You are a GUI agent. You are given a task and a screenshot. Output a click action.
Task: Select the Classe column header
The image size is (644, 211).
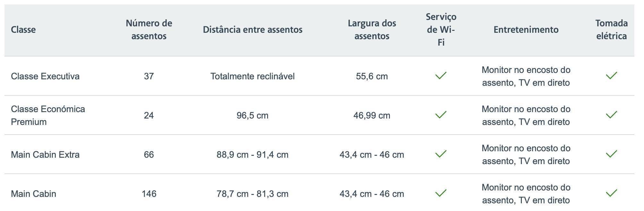coord(23,30)
